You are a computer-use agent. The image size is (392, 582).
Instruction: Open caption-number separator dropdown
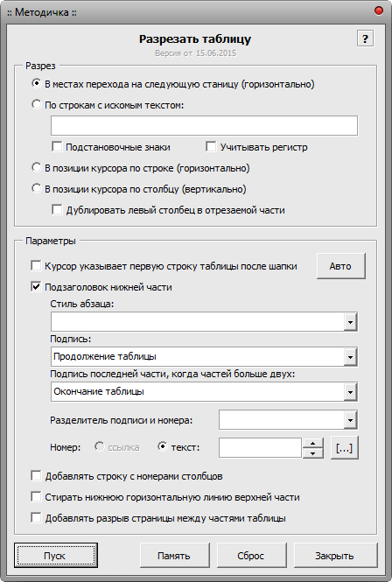tap(350, 420)
